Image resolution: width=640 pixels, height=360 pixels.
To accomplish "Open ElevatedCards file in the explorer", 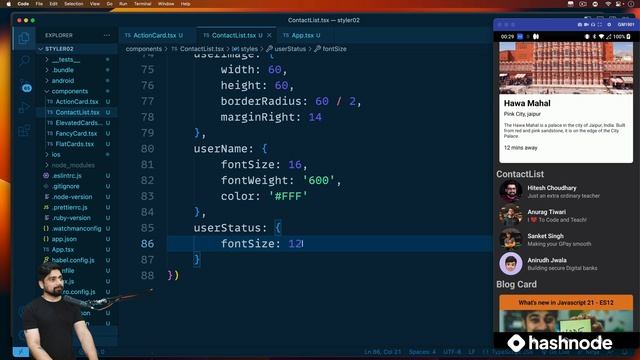I will click(x=79, y=123).
